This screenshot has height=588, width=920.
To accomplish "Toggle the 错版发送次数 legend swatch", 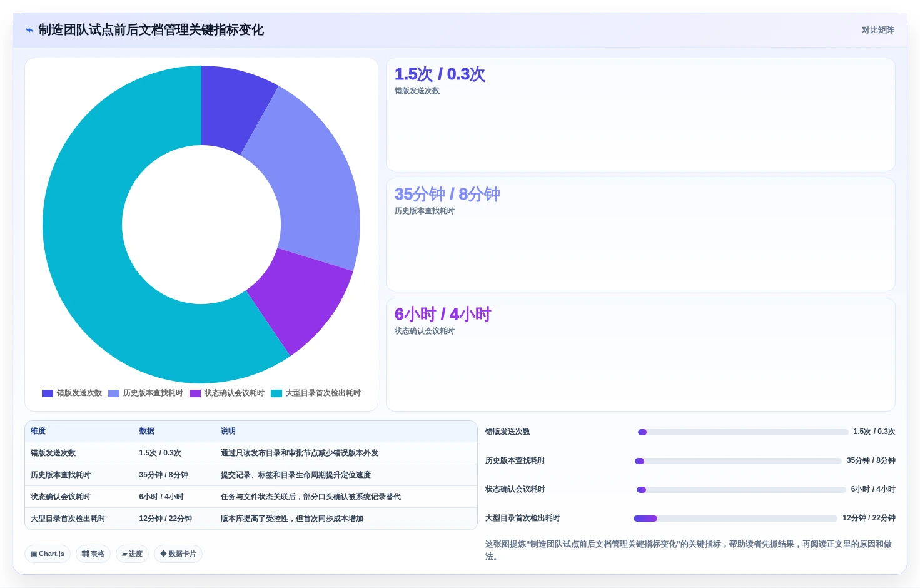I will click(48, 393).
